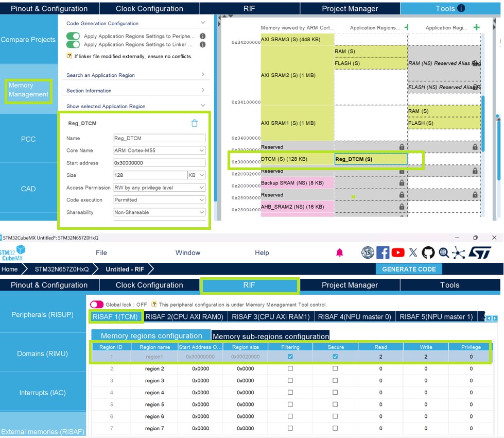Open Compare Projects panel
This screenshot has width=504, height=438.
click(x=28, y=40)
